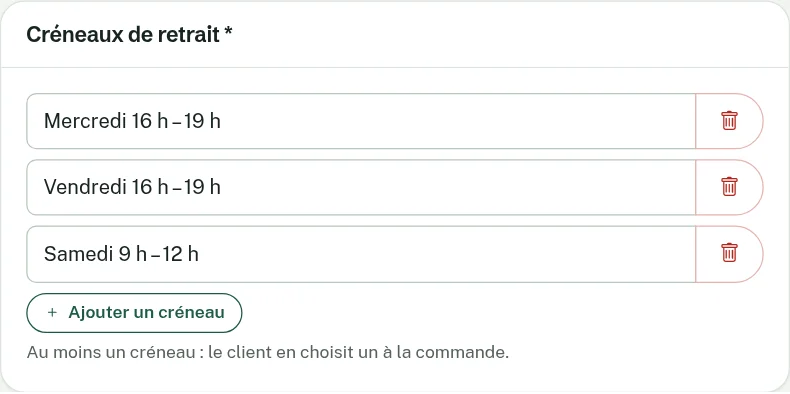Click the empty right area of Samedi field

tap(446, 253)
